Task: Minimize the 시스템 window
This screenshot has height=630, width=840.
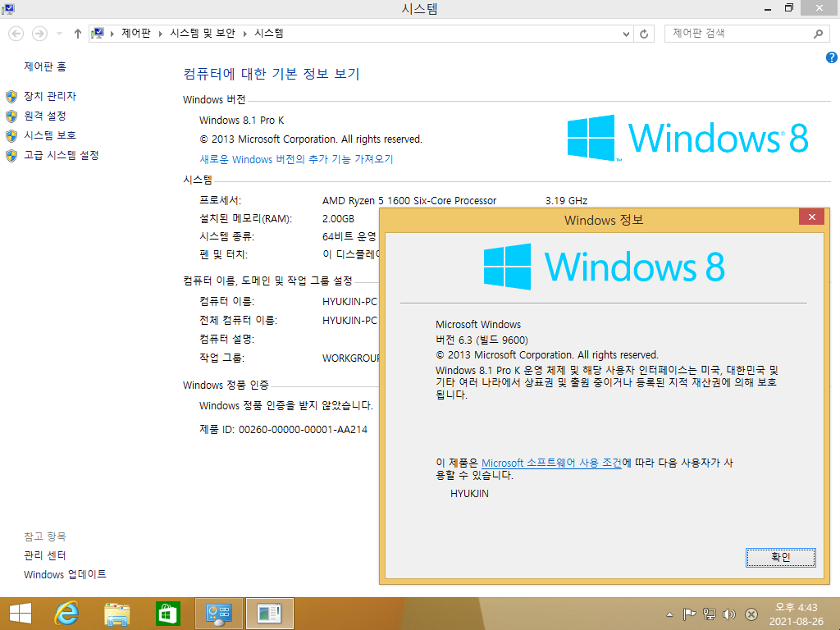Action: tap(768, 8)
